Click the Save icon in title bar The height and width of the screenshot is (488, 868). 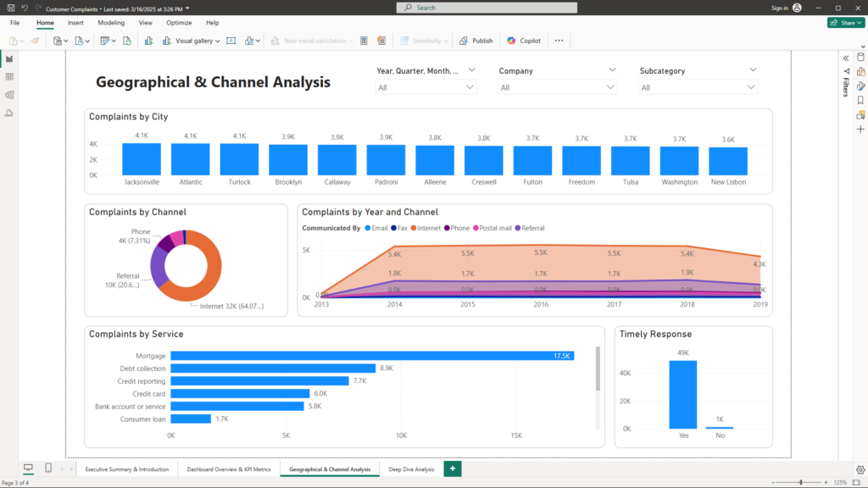9,8
